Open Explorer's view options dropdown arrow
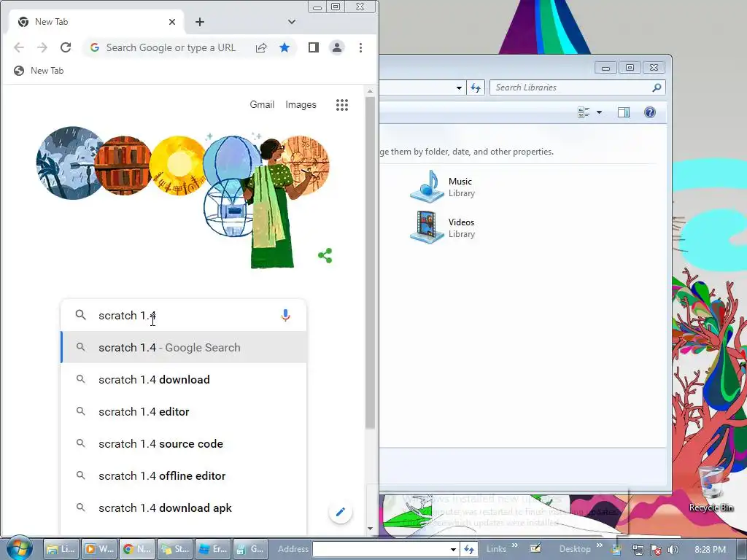The height and width of the screenshot is (560, 747). 600,112
